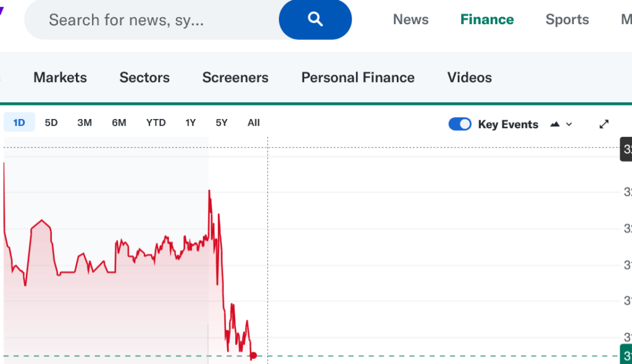
Task: Switch to 1Y chart range
Action: click(x=191, y=123)
